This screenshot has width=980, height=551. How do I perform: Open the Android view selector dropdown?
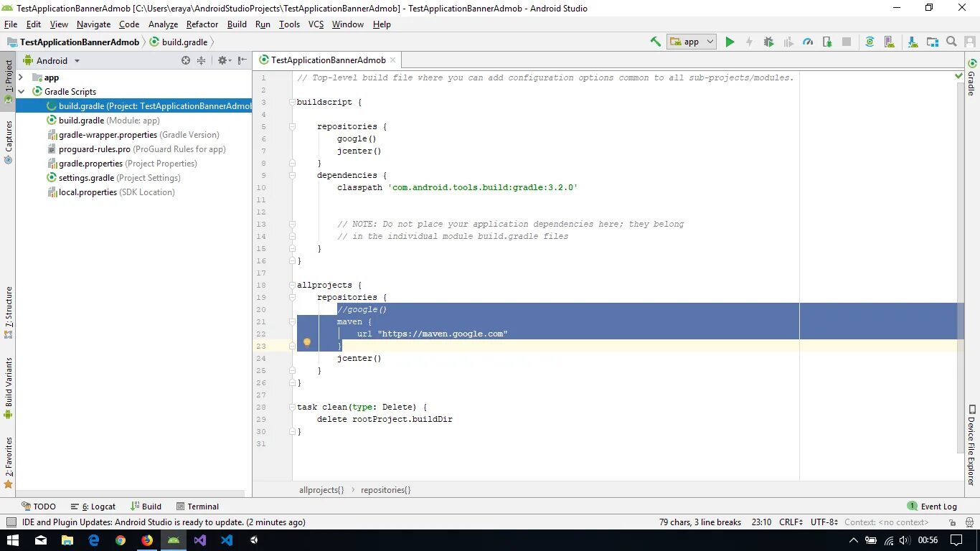coord(52,61)
